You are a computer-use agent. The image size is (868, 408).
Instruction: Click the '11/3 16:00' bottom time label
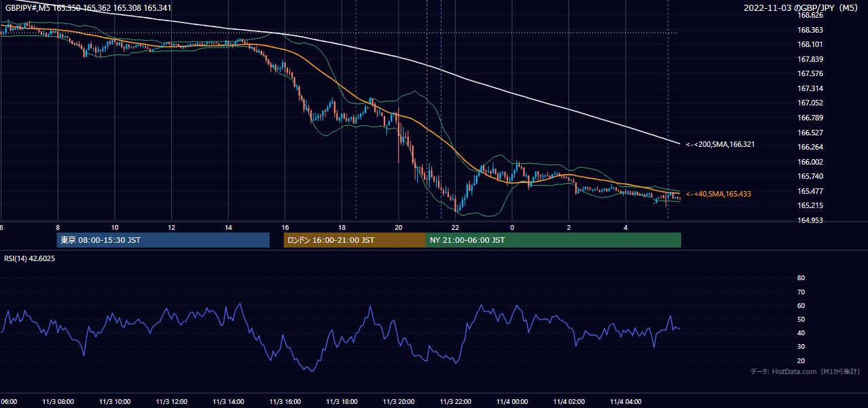(x=285, y=402)
